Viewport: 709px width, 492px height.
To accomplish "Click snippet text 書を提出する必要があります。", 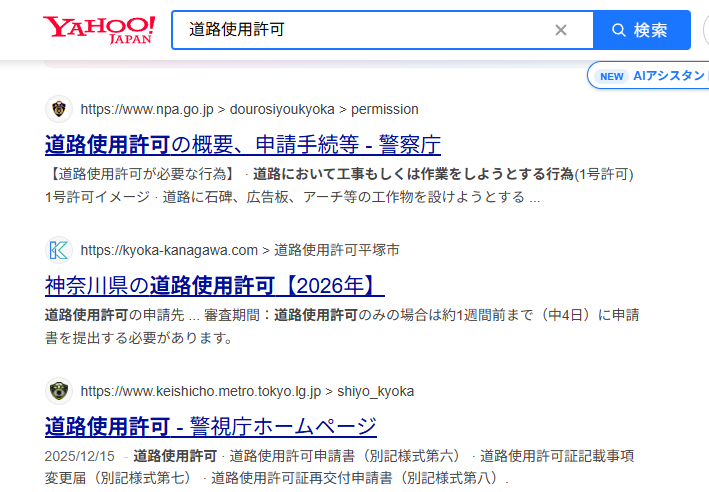I will (140, 338).
